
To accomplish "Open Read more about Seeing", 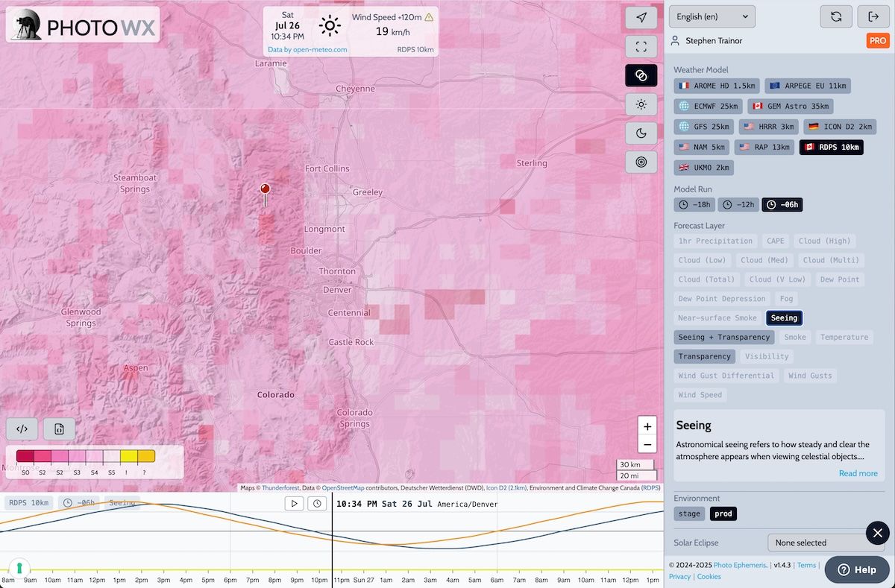I will tap(858, 473).
